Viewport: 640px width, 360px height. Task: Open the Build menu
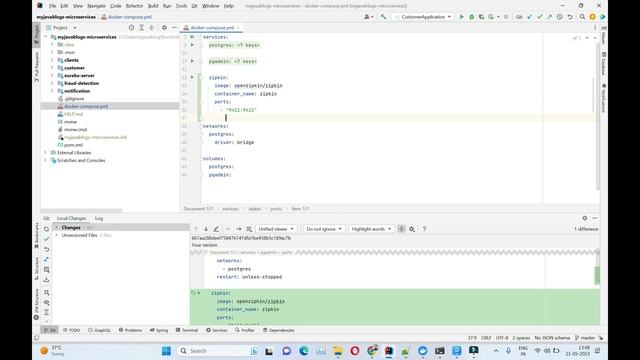(x=153, y=6)
